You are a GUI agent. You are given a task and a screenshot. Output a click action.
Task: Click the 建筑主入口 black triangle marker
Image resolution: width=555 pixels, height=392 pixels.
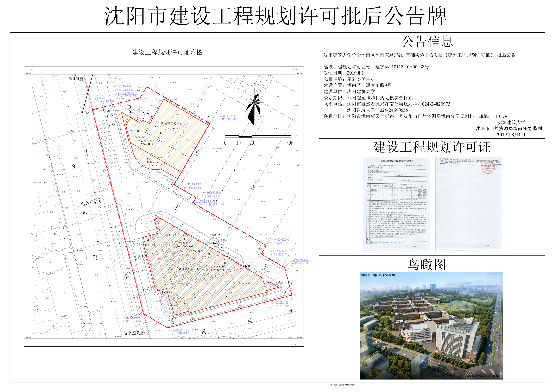214,243
